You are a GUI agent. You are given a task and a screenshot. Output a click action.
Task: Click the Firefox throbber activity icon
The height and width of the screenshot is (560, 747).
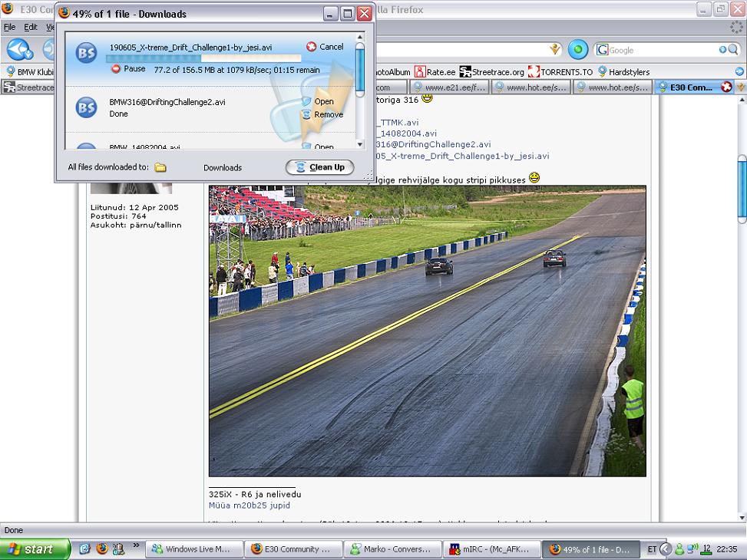(x=736, y=27)
